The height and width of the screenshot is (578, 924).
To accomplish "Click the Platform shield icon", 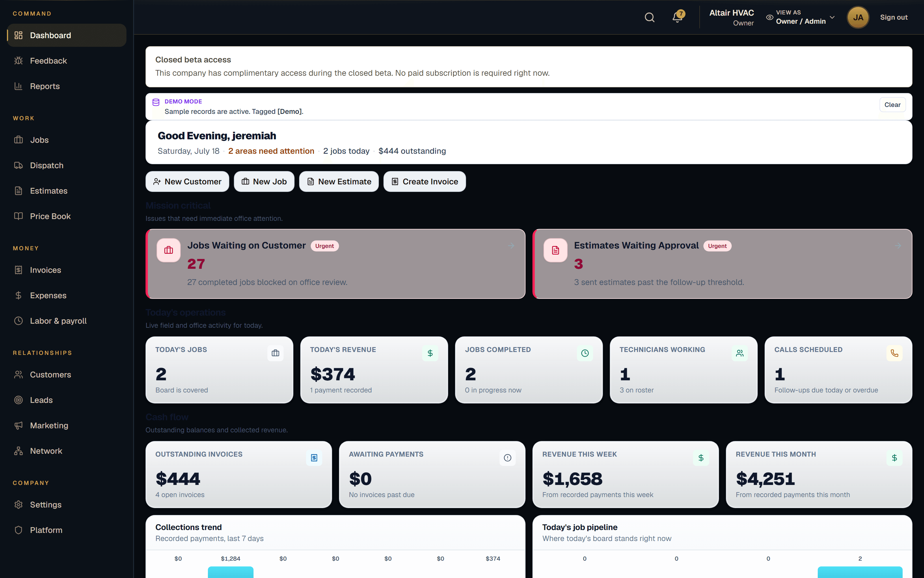I will pos(18,530).
